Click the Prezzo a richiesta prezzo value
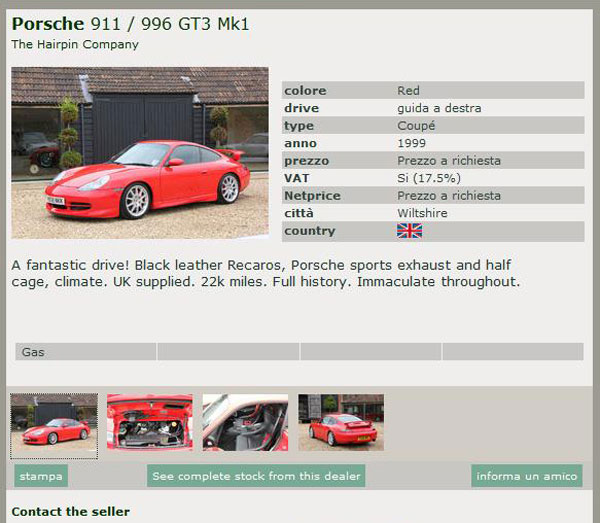The width and height of the screenshot is (600, 523). (449, 161)
